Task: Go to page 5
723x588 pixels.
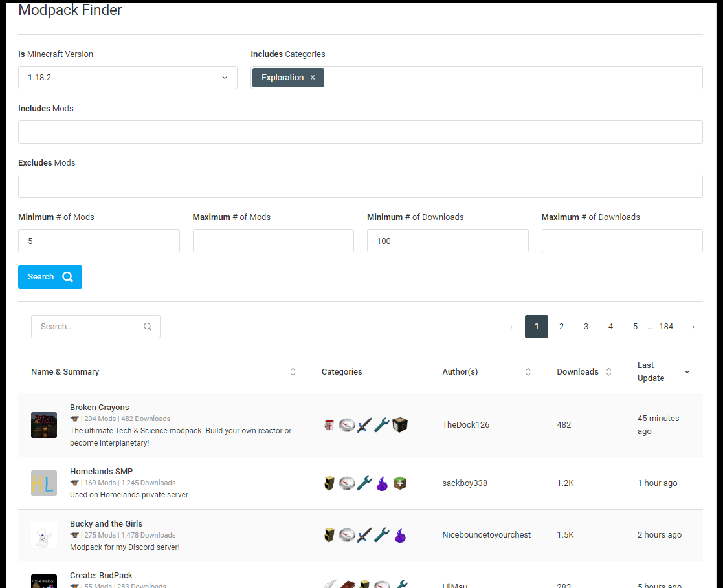Action: (636, 327)
